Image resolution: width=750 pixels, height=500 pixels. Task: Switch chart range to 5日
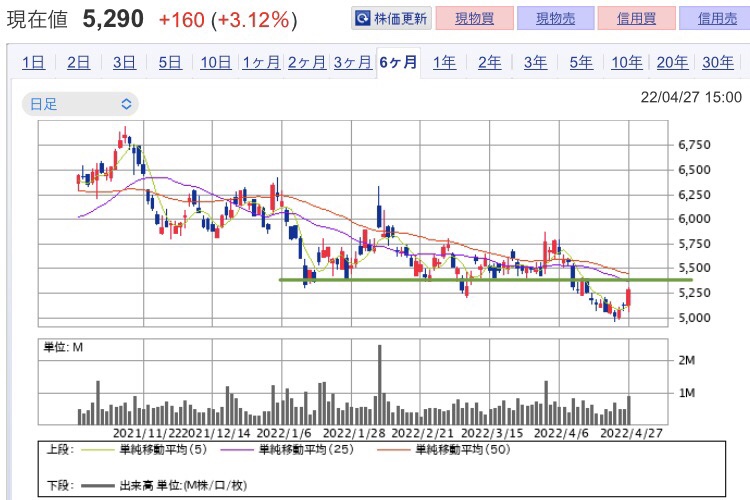[x=170, y=62]
